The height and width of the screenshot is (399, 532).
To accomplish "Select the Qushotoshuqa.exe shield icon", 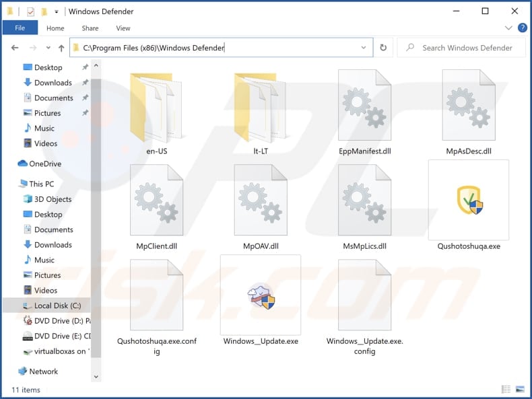I will point(469,200).
